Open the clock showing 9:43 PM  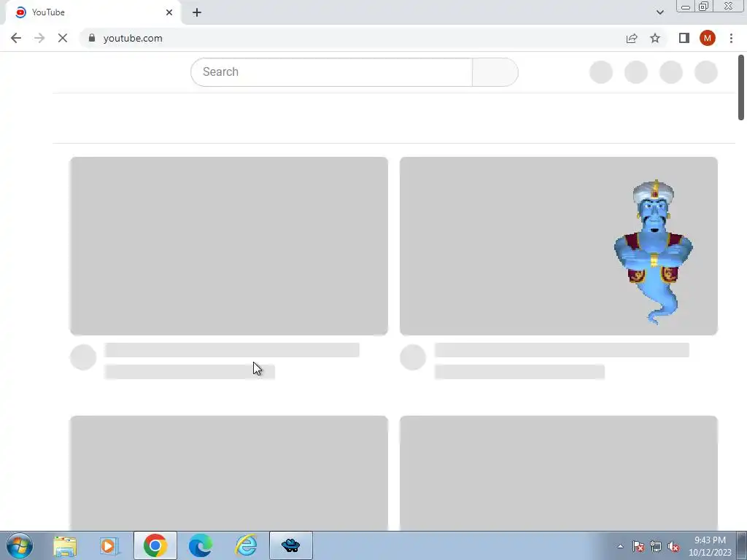710,546
